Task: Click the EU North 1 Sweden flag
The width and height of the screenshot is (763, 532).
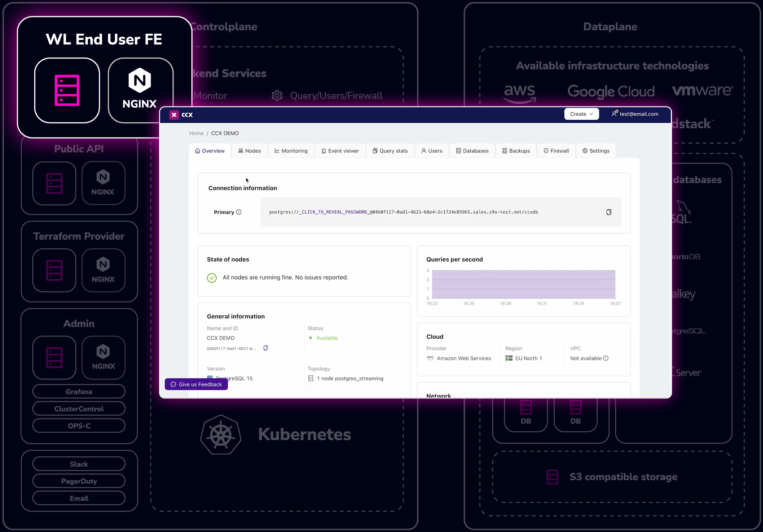Action: pos(509,358)
